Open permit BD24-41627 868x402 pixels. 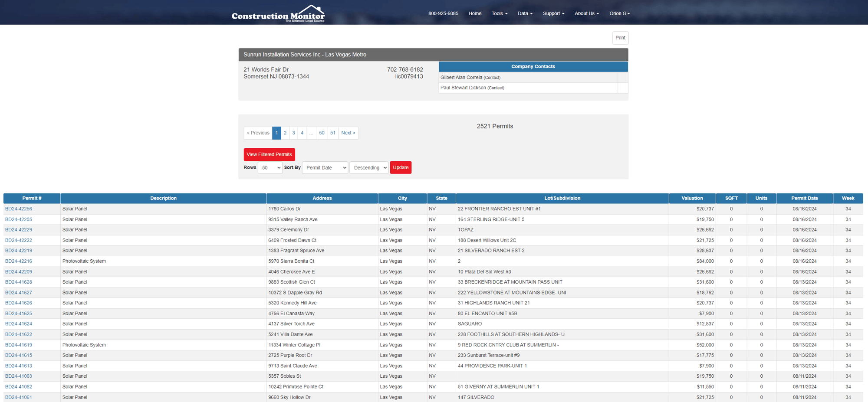[x=19, y=293]
